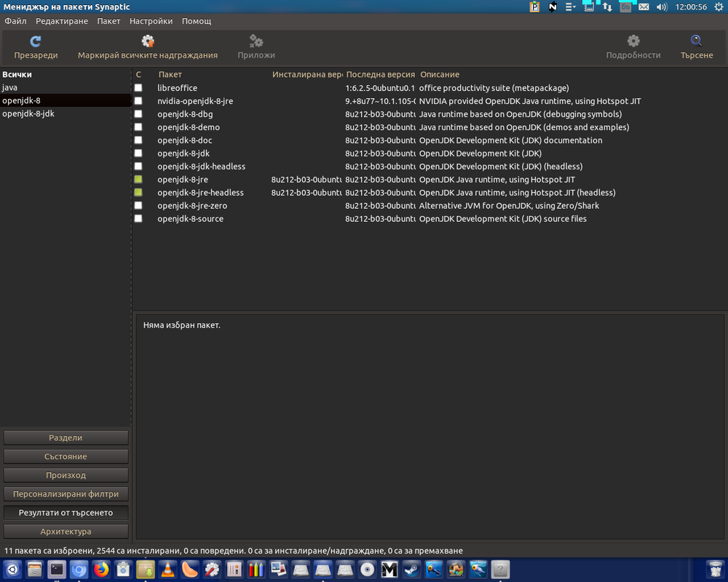Open the Пакет menu
728x582 pixels.
108,21
